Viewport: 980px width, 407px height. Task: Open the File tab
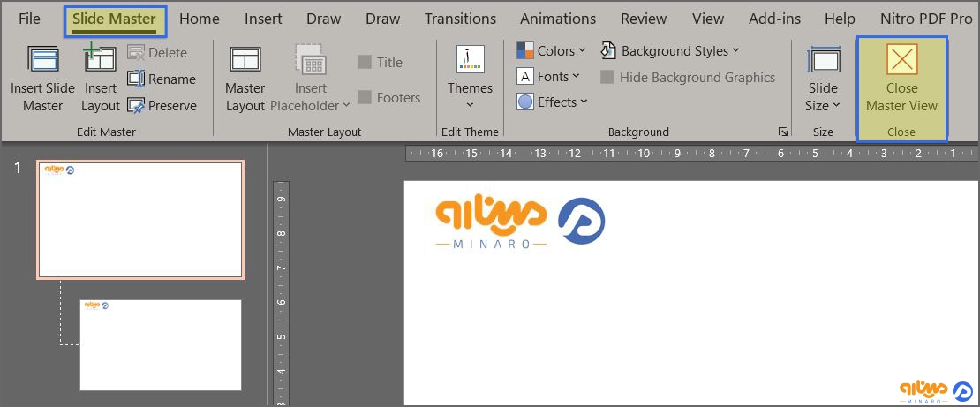[29, 19]
